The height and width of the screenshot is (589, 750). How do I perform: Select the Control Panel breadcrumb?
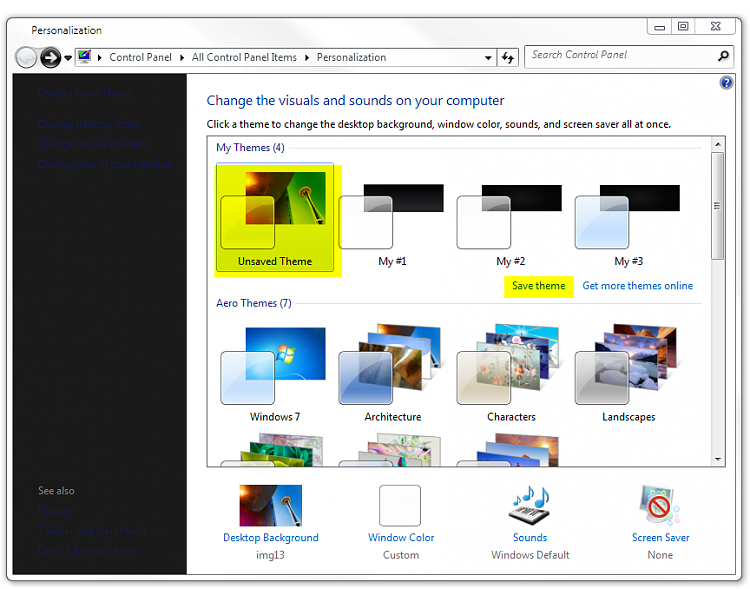(x=140, y=57)
